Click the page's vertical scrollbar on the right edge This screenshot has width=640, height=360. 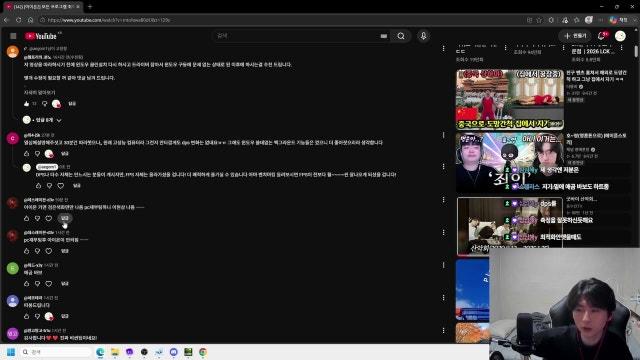coord(636,51)
